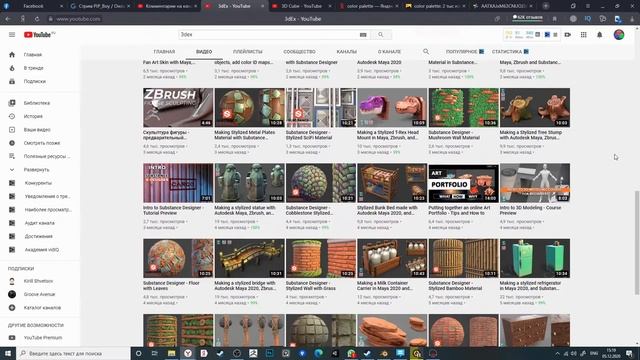Image resolution: width=640 pixels, height=360 pixels.
Task: Switch to КАНАЛЫ tab
Action: 347,51
